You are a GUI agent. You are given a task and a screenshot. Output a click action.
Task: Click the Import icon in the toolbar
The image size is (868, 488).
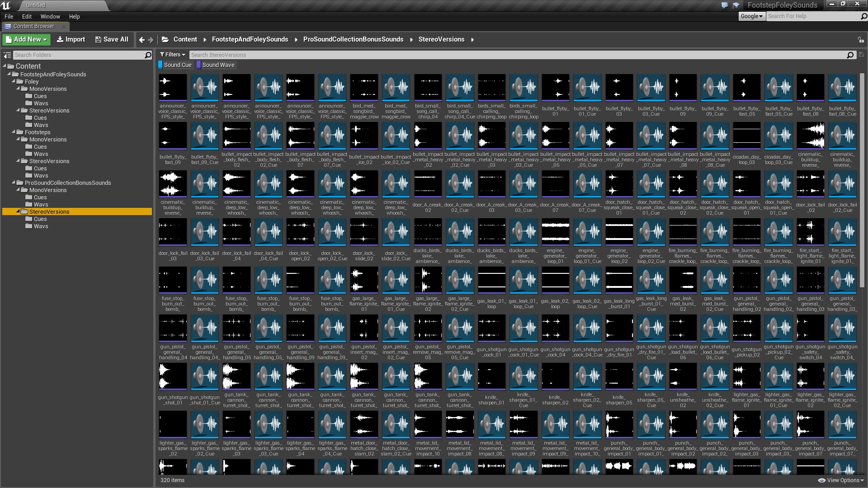pyautogui.click(x=61, y=39)
